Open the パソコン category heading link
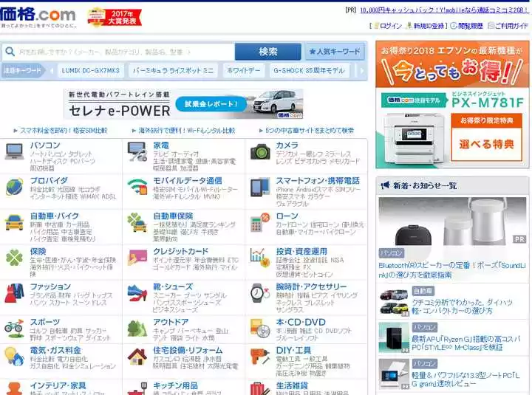This screenshot has width=532, height=395. [45, 145]
